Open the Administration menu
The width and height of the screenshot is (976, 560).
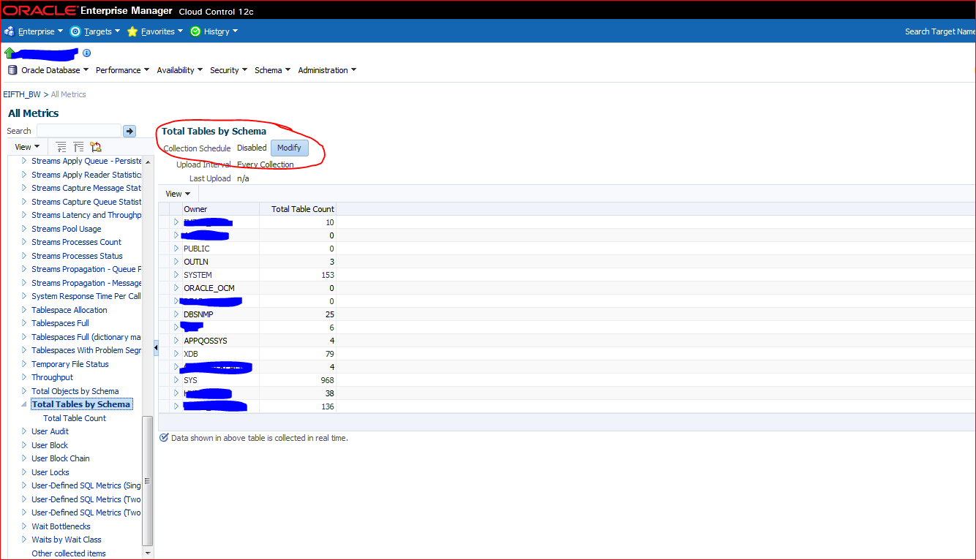(x=327, y=70)
